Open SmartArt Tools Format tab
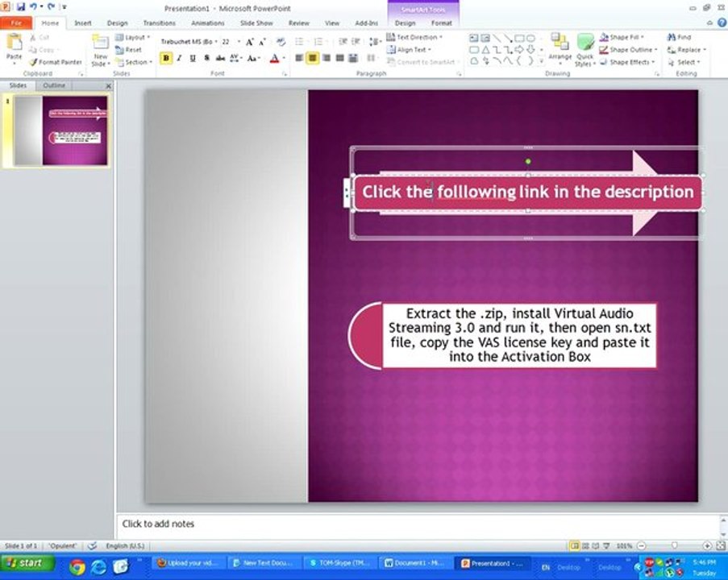The image size is (728, 580). click(441, 23)
